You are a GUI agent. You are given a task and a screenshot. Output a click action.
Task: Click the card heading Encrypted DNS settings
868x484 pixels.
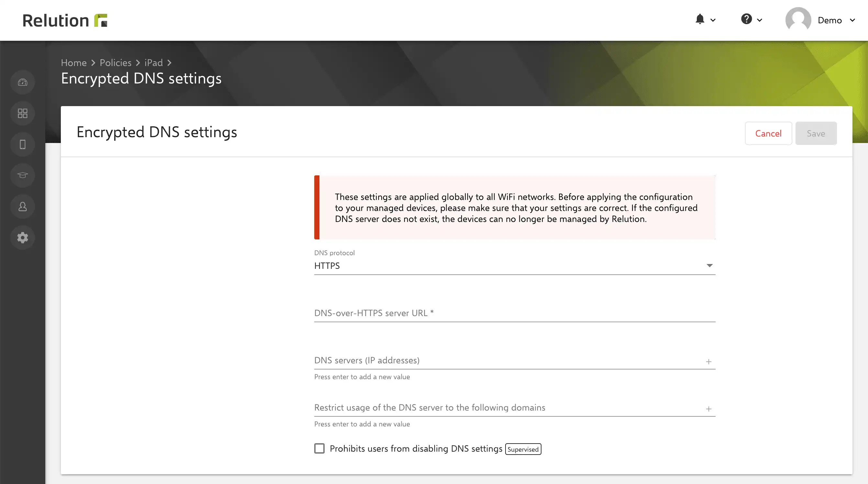coord(157,132)
